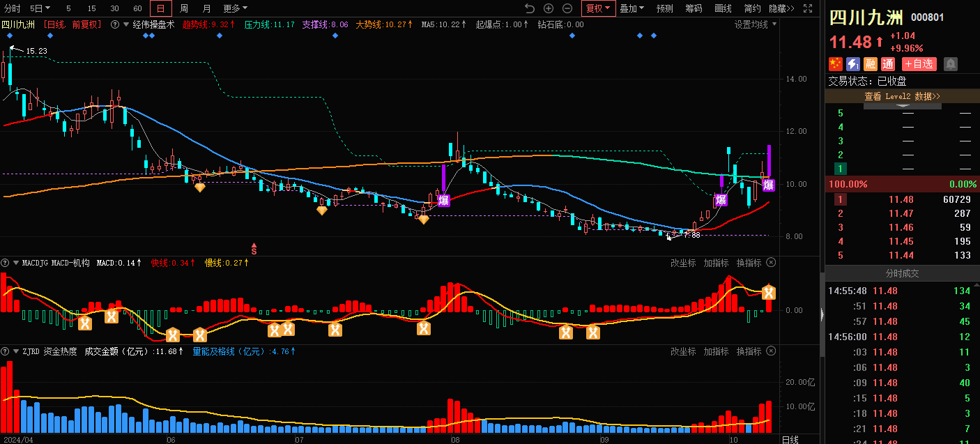The image size is (980, 444).
Task: Expand the 叠加 overlay dropdown
Action: 631,8
